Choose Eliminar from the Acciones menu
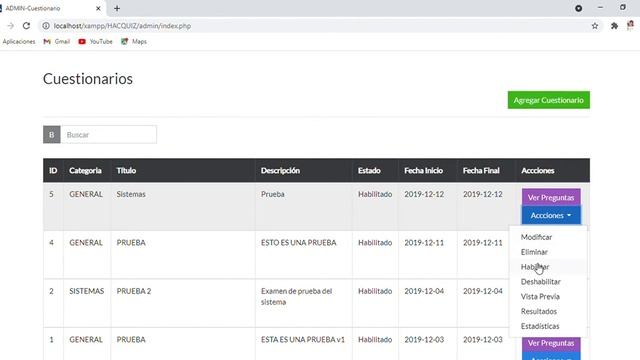Viewport: 640px width, 360px height. pos(534,252)
